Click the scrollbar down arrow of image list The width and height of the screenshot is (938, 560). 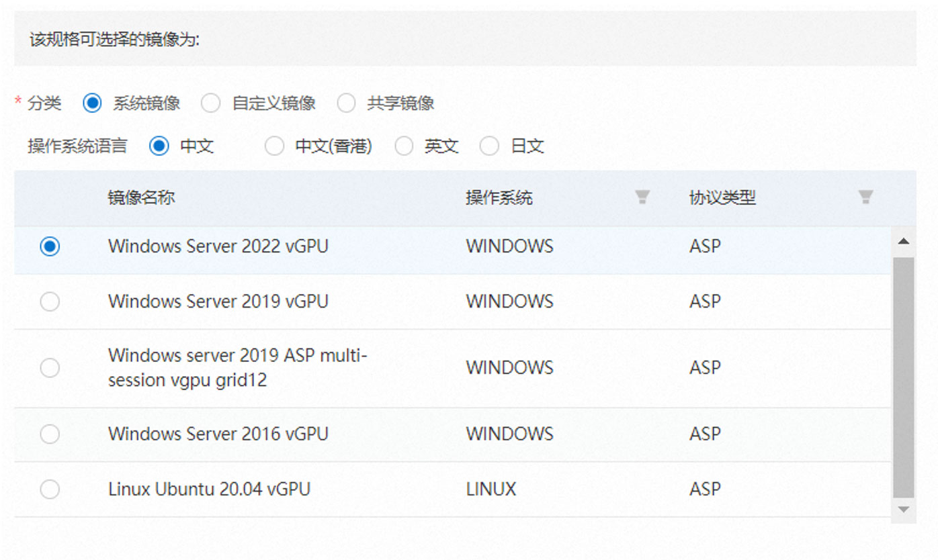pos(904,510)
